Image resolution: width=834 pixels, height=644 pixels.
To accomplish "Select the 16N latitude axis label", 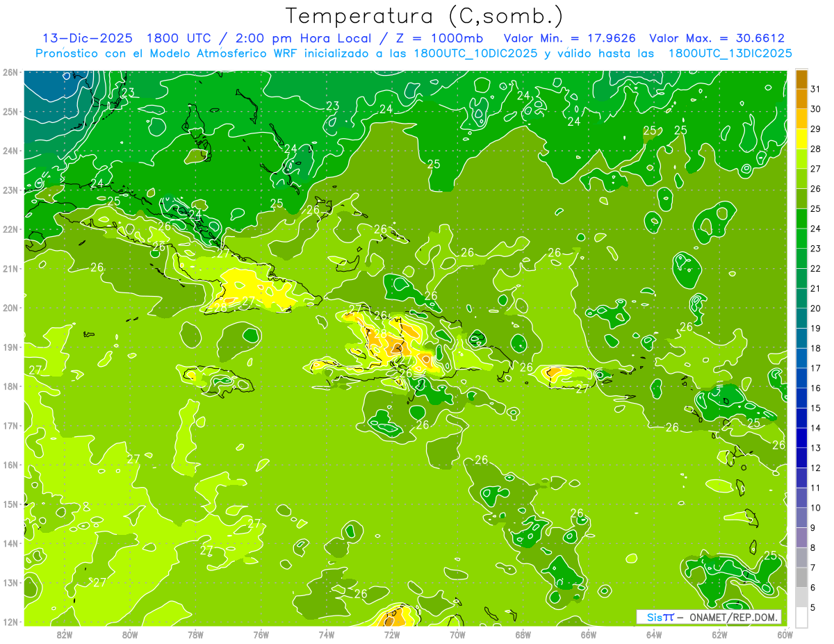I will pyautogui.click(x=10, y=465).
